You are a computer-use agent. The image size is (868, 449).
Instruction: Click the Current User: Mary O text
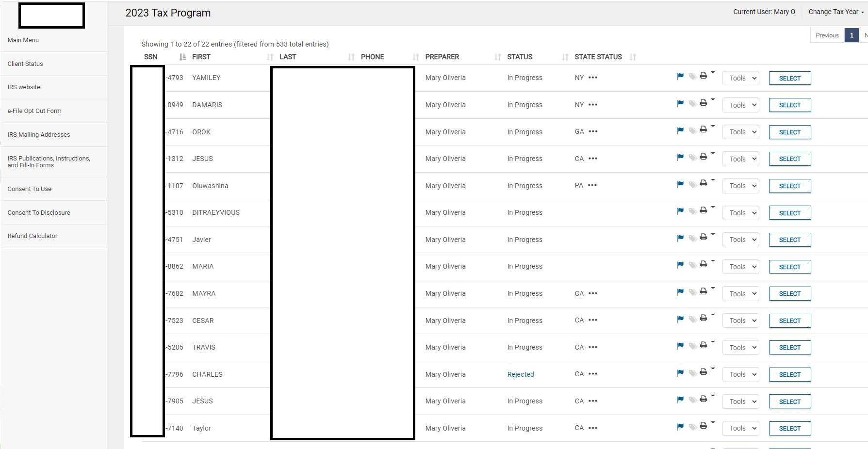[x=764, y=12]
